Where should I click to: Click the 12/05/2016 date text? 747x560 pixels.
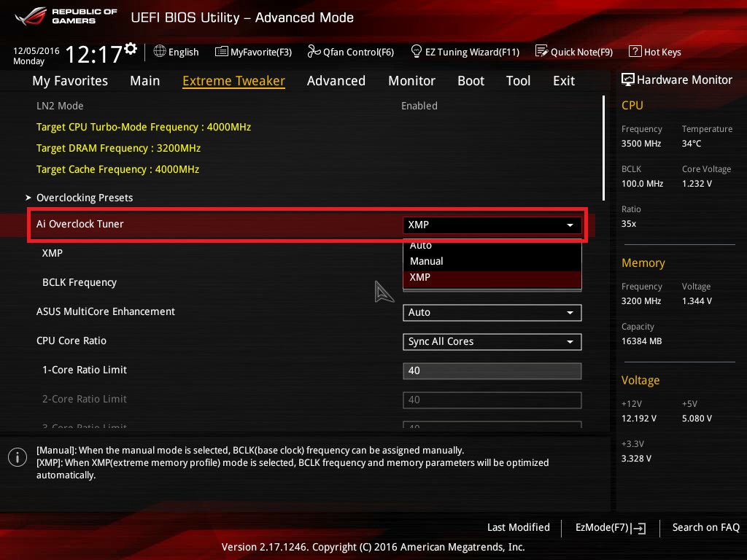36,51
